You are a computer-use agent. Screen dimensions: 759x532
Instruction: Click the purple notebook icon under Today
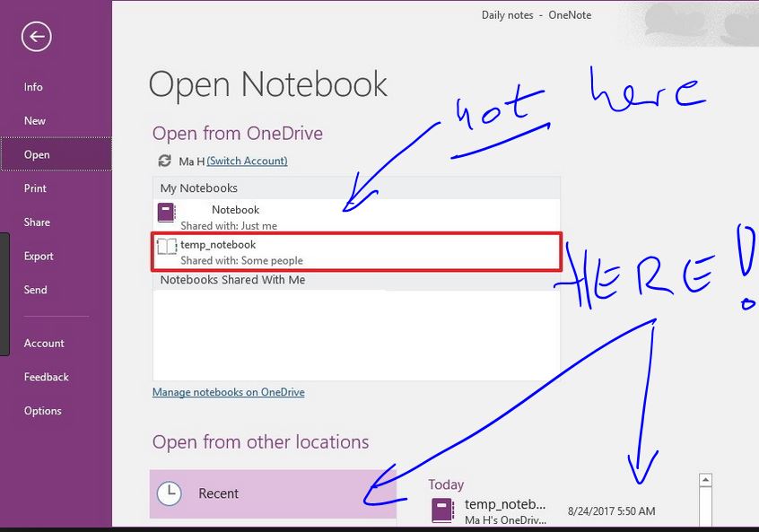pyautogui.click(x=442, y=510)
